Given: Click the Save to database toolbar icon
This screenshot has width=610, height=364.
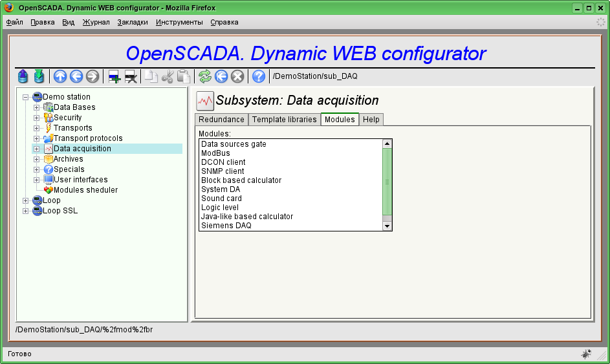Looking at the screenshot, I should coord(39,76).
